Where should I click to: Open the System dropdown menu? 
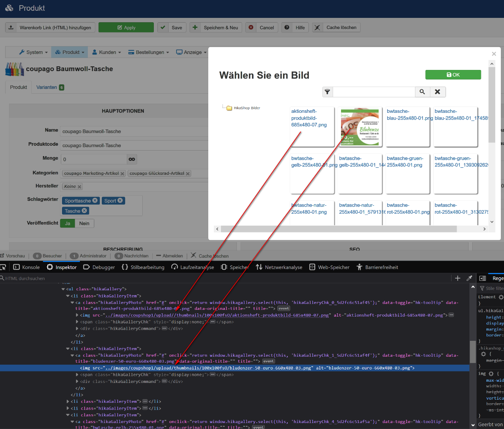(x=33, y=52)
